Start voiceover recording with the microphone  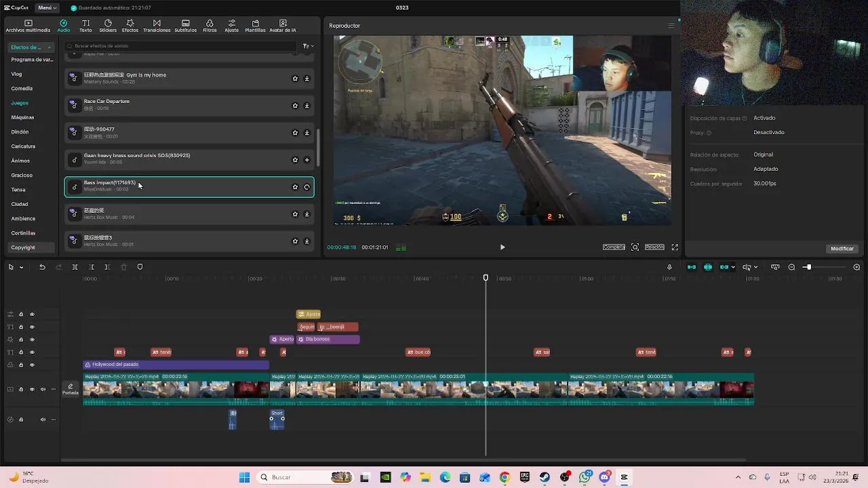coord(669,267)
